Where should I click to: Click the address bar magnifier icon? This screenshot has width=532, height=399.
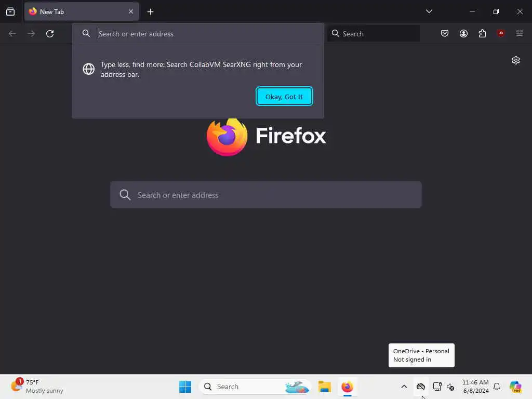[86, 33]
